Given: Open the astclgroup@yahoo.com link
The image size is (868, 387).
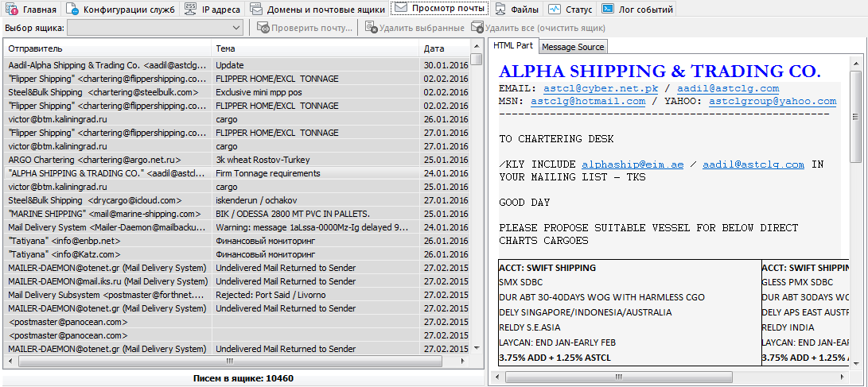Looking at the screenshot, I should click(773, 101).
